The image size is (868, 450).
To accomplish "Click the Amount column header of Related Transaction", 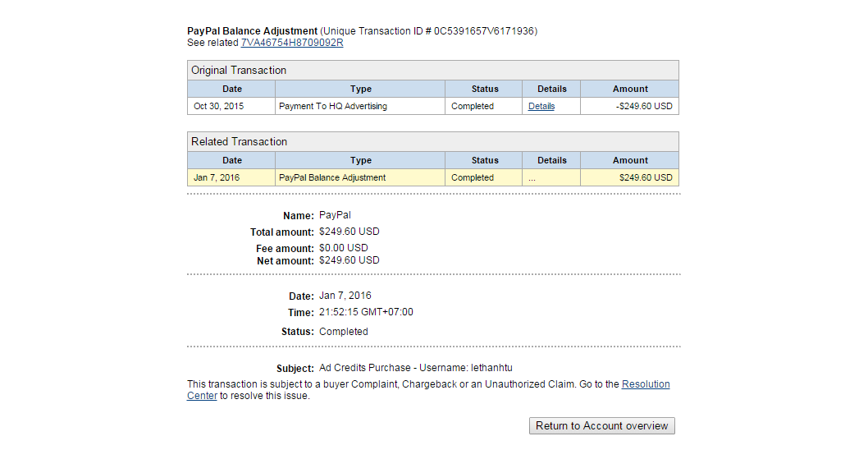I will point(629,160).
